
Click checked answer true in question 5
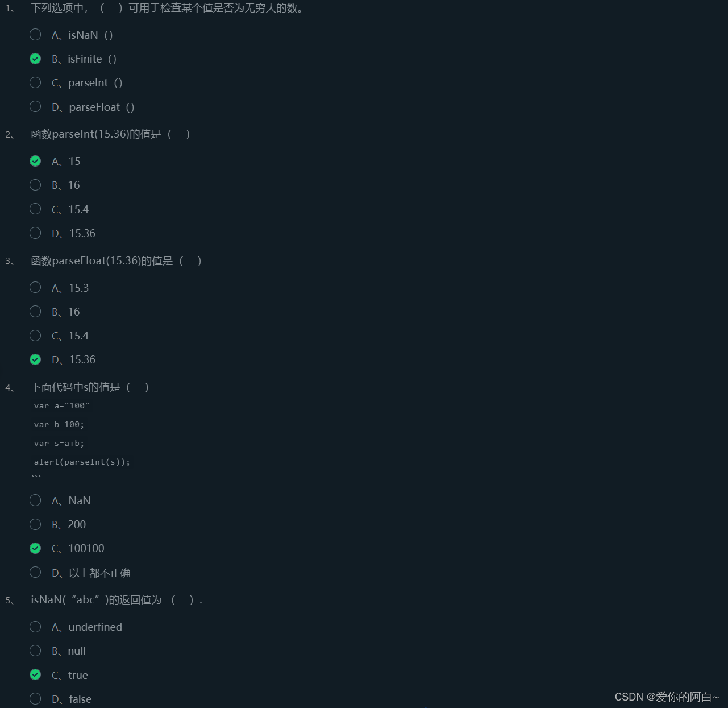35,674
